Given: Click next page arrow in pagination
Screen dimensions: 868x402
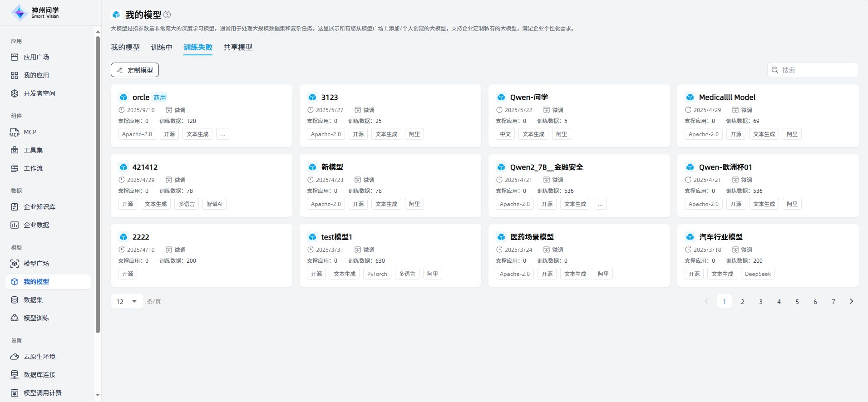Looking at the screenshot, I should pyautogui.click(x=851, y=301).
